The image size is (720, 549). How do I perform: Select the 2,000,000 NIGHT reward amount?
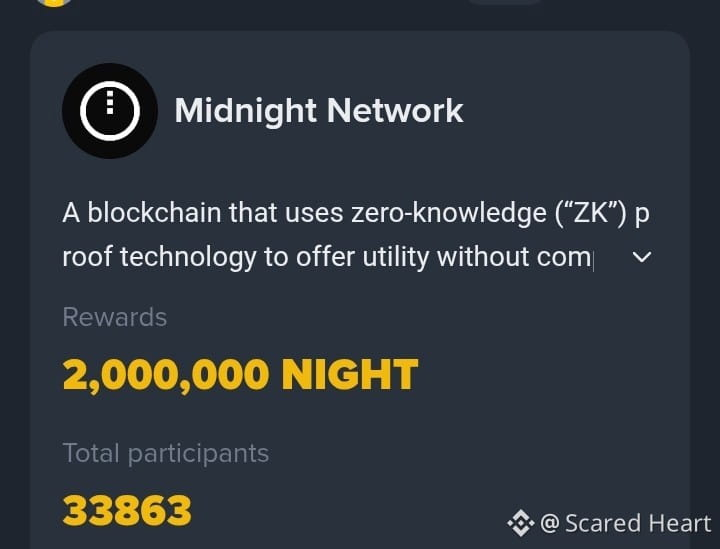[241, 375]
